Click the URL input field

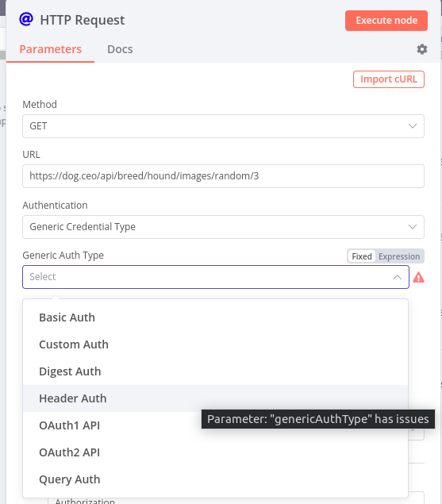coord(223,176)
